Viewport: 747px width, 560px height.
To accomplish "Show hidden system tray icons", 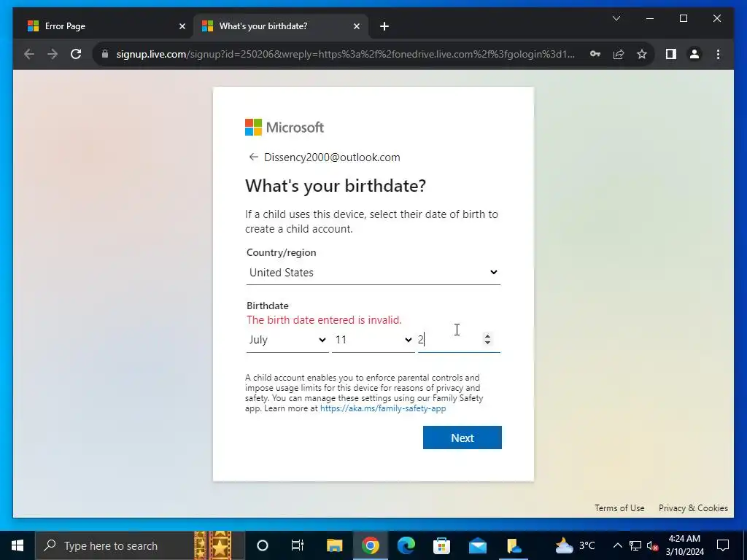I will (x=617, y=545).
